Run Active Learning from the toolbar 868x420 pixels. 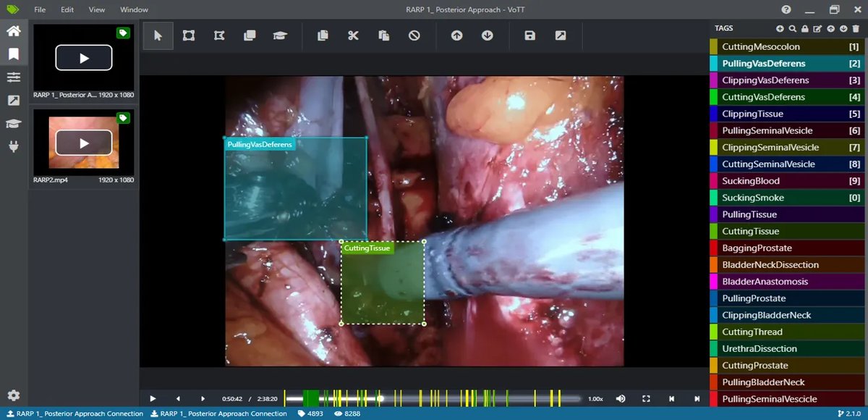[x=280, y=35]
